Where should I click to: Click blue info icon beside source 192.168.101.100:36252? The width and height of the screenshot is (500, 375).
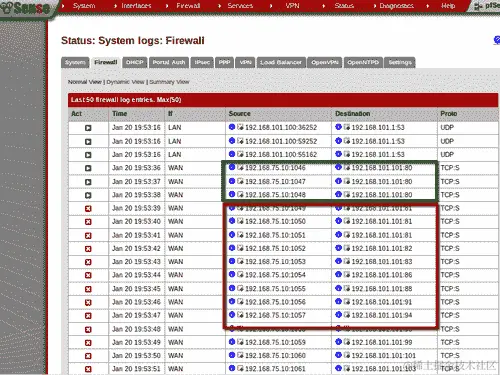coord(232,127)
